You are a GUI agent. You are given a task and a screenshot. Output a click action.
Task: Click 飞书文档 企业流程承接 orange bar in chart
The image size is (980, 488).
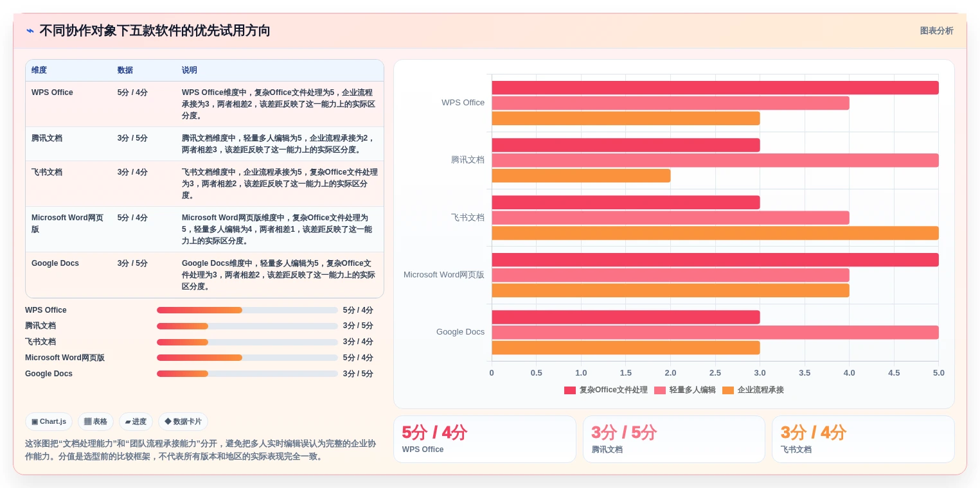pos(715,233)
